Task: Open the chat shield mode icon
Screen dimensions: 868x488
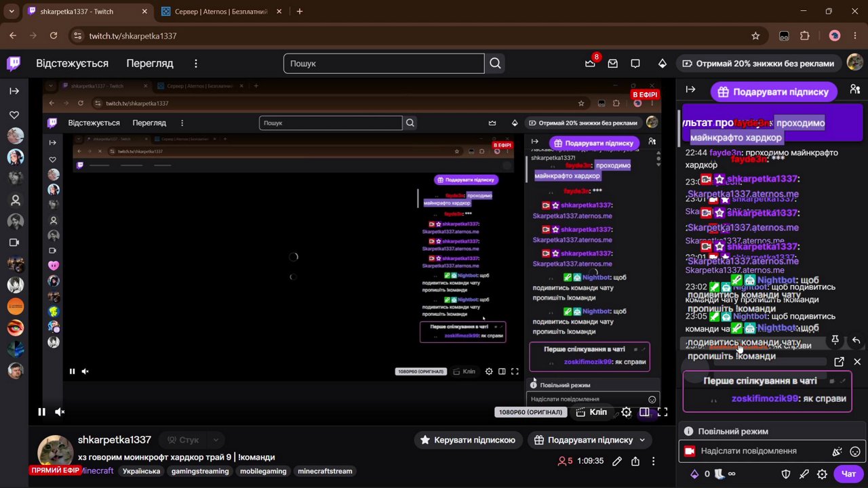Action: tap(787, 474)
